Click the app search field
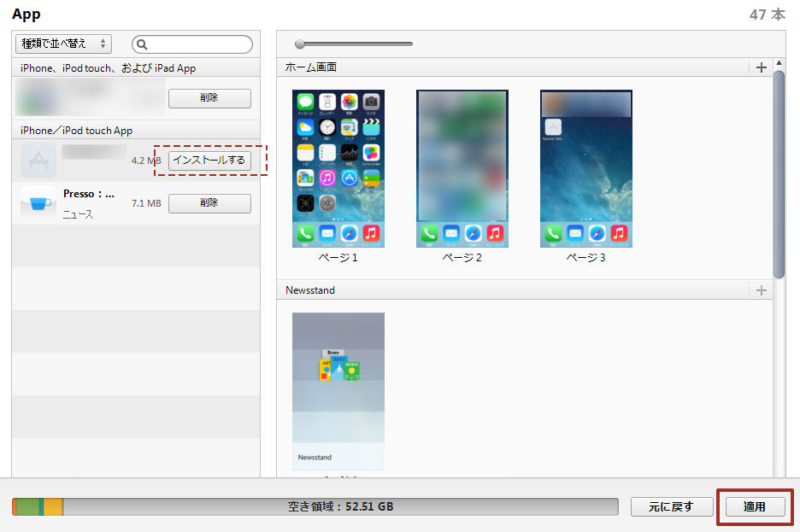The image size is (800, 532). coord(192,44)
